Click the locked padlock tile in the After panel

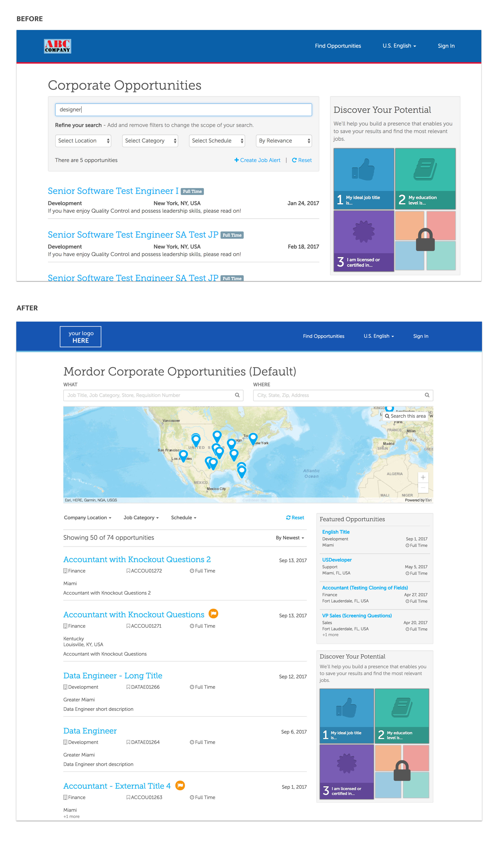pyautogui.click(x=402, y=771)
